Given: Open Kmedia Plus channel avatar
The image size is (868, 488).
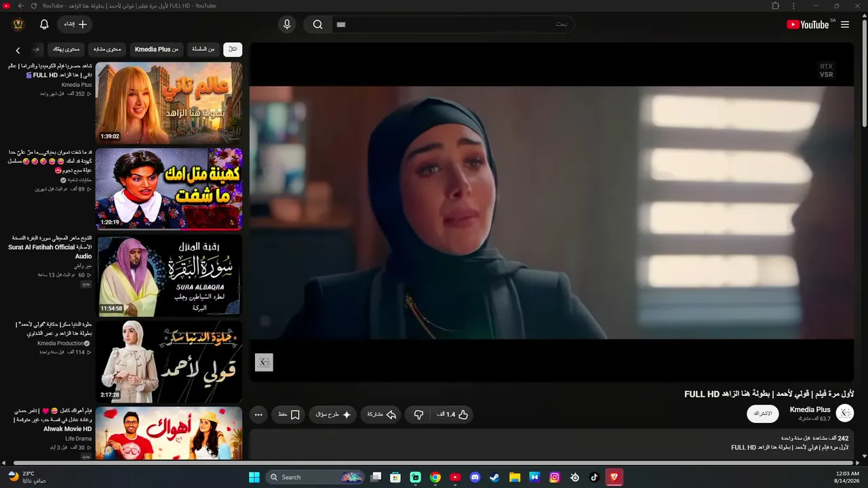Looking at the screenshot, I should pos(845,413).
